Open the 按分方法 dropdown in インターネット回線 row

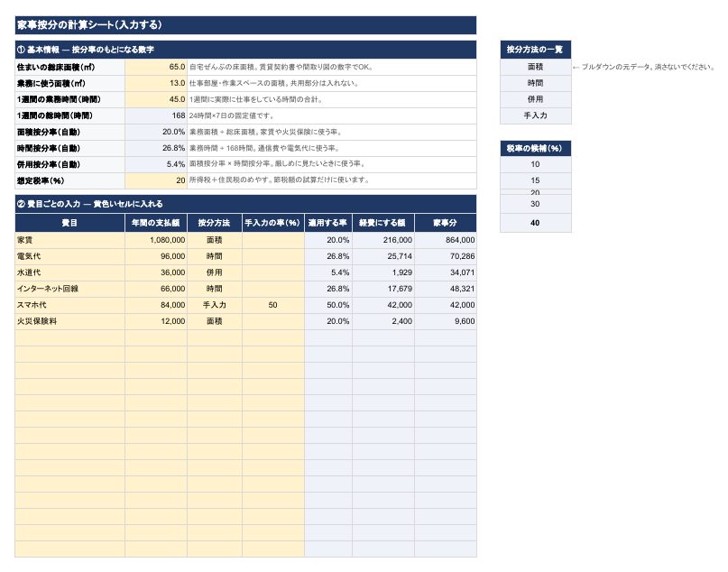coord(215,289)
